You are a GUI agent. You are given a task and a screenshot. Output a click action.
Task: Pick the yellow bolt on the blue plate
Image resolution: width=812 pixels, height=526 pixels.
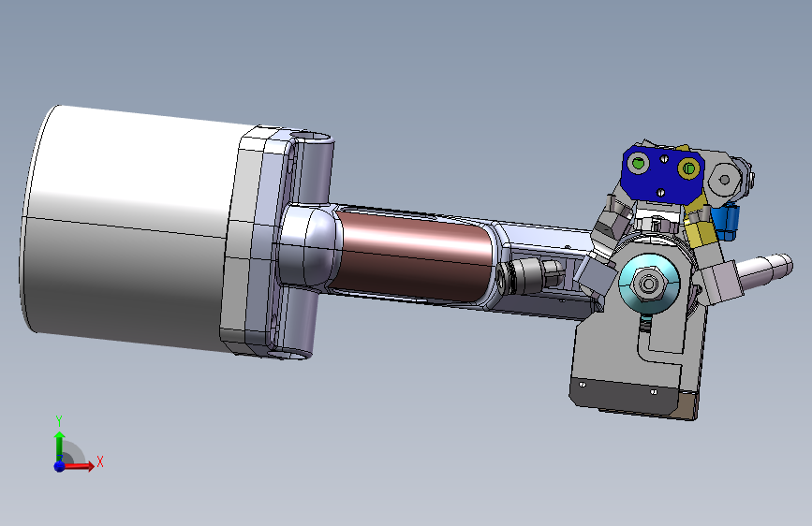click(x=688, y=168)
